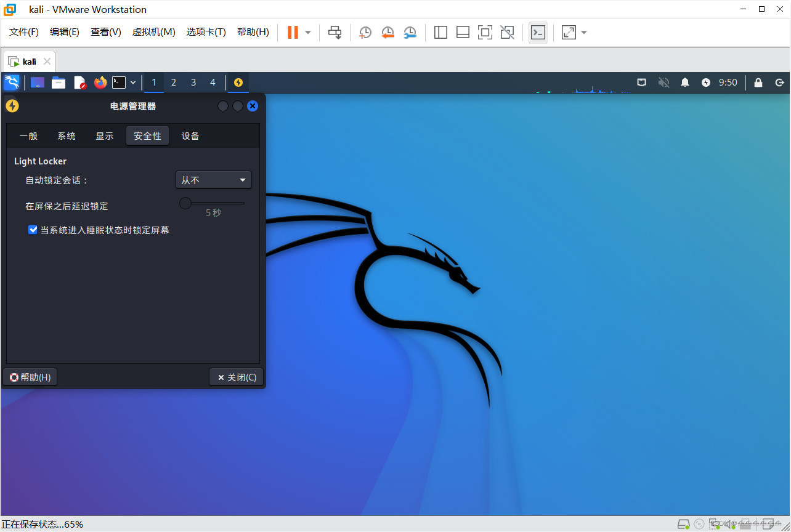Expand the stretch display dropdown arrow
The image size is (791, 532).
tap(584, 33)
